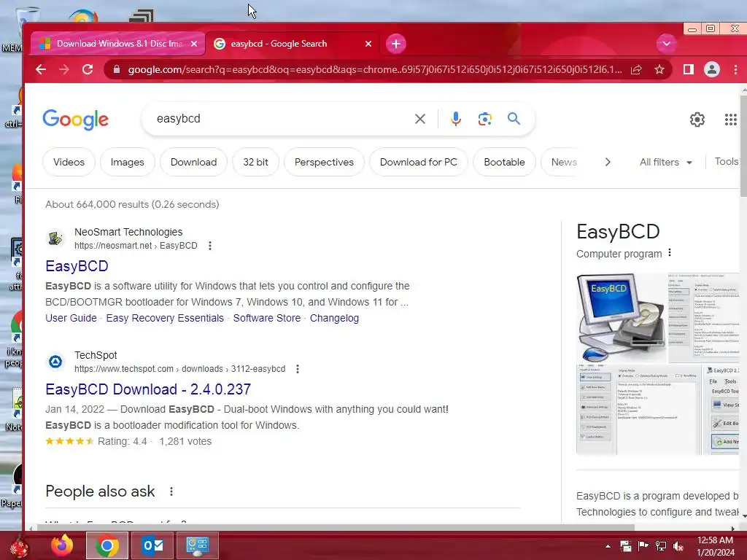
Task: Go to Google homepage via logo
Action: coord(76,120)
